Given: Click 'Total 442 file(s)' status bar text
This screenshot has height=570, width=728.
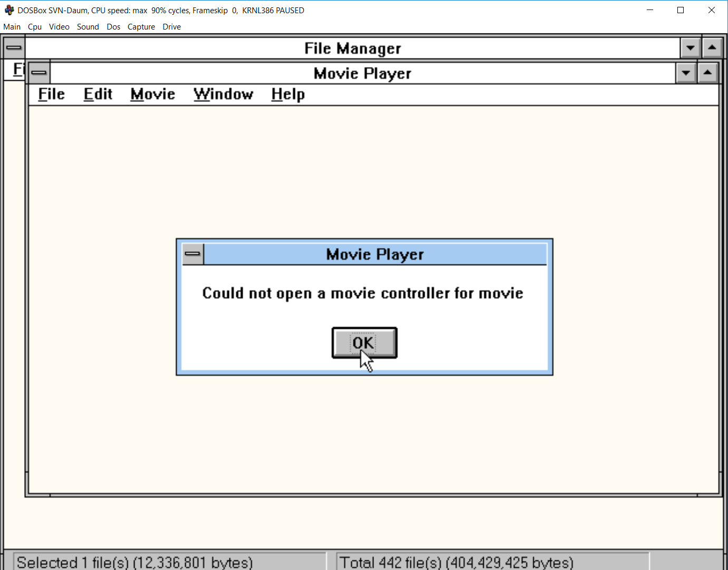Looking at the screenshot, I should point(456,562).
